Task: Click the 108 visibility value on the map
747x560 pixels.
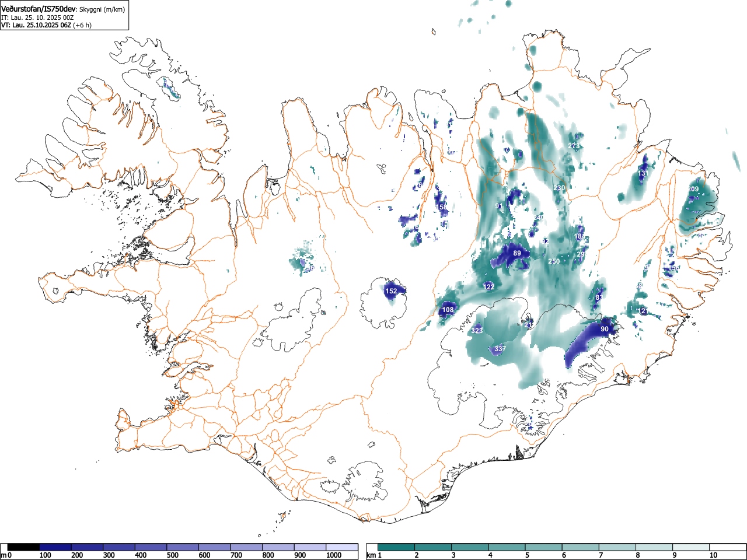Action: pos(448,310)
